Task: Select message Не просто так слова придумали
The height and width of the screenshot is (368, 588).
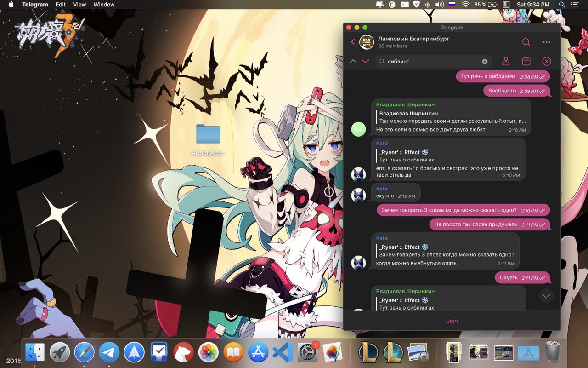Action: [x=490, y=224]
